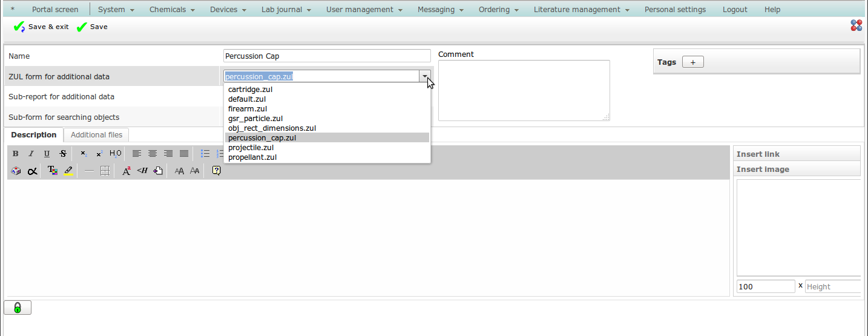Viewport: 868px width, 336px height.
Task: Apply superscript formatting
Action: click(99, 154)
